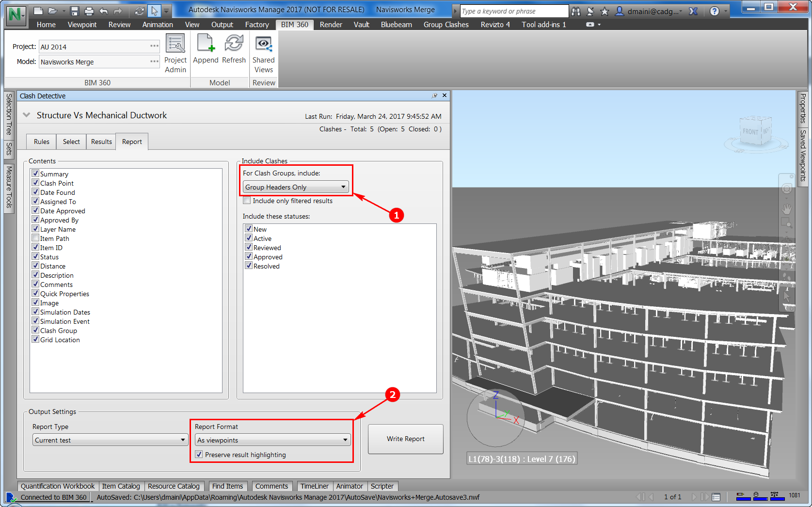The image size is (812, 507).
Task: Open the Animation ribbon tab
Action: tap(158, 25)
